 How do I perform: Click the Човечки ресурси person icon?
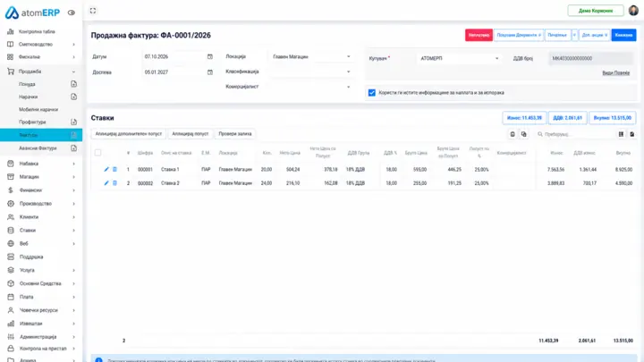click(x=11, y=310)
